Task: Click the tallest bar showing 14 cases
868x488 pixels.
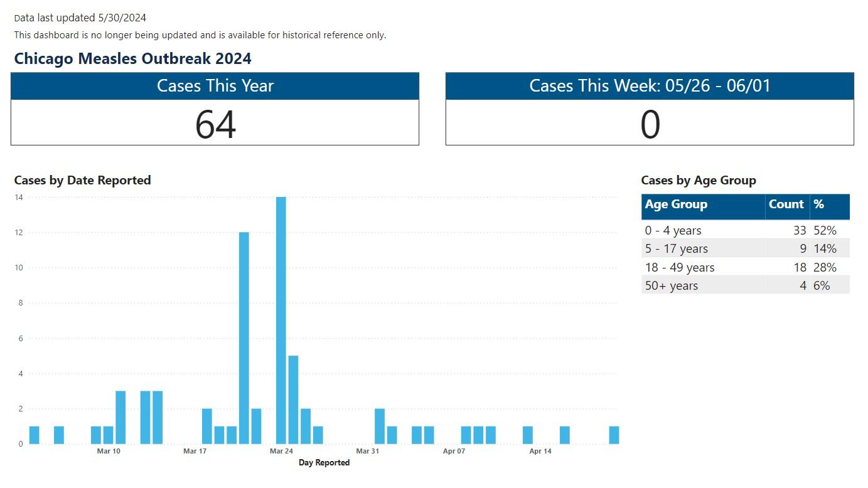Action: [x=281, y=320]
